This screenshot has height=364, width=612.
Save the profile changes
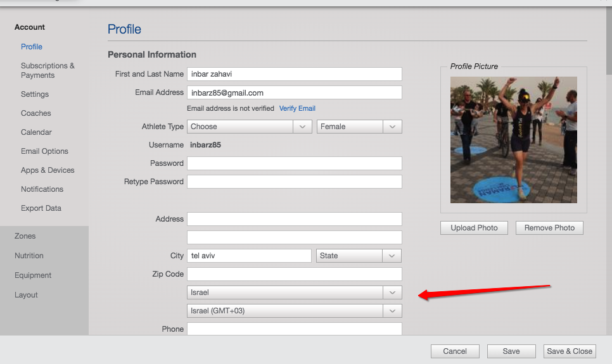pos(511,351)
